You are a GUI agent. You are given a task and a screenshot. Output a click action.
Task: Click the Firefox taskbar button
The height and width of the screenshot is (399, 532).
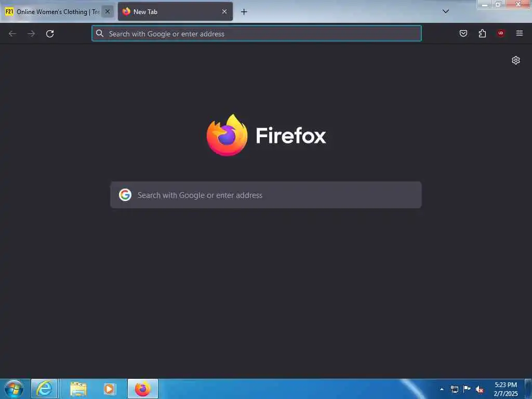(143, 389)
